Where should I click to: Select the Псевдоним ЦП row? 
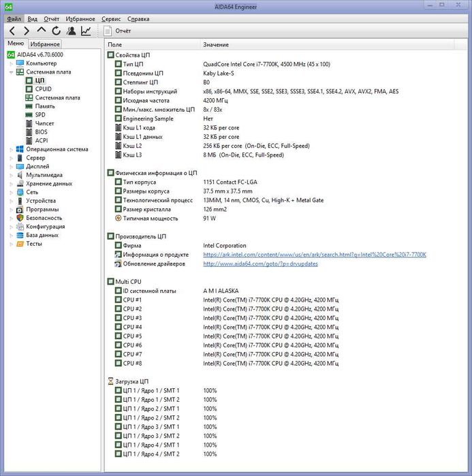point(285,73)
